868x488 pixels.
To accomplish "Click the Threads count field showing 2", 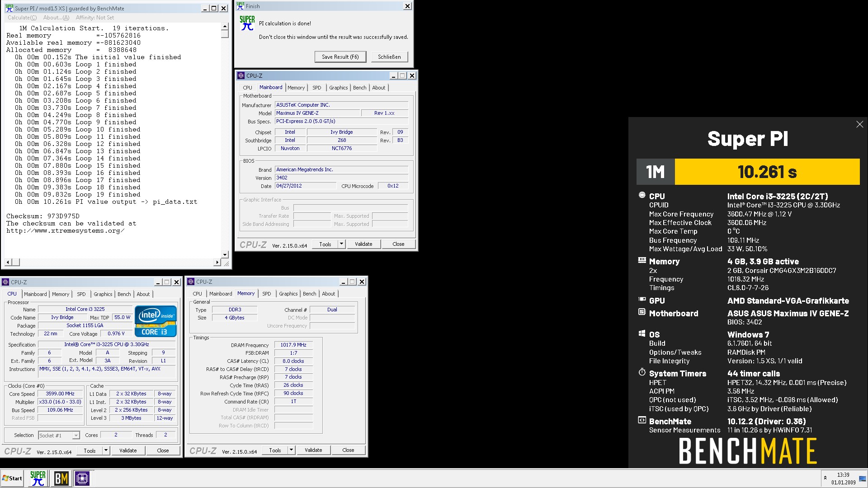I will pyautogui.click(x=165, y=435).
